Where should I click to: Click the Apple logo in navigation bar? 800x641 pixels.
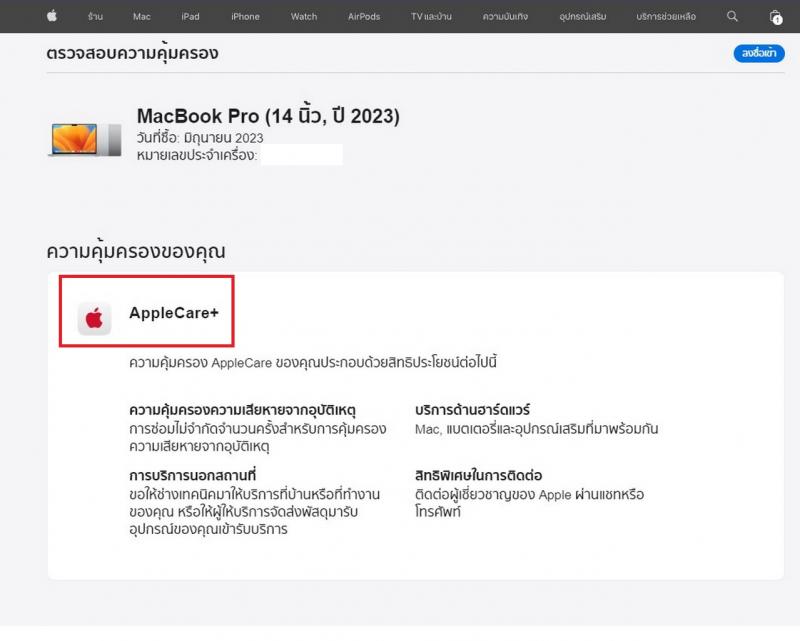click(52, 16)
